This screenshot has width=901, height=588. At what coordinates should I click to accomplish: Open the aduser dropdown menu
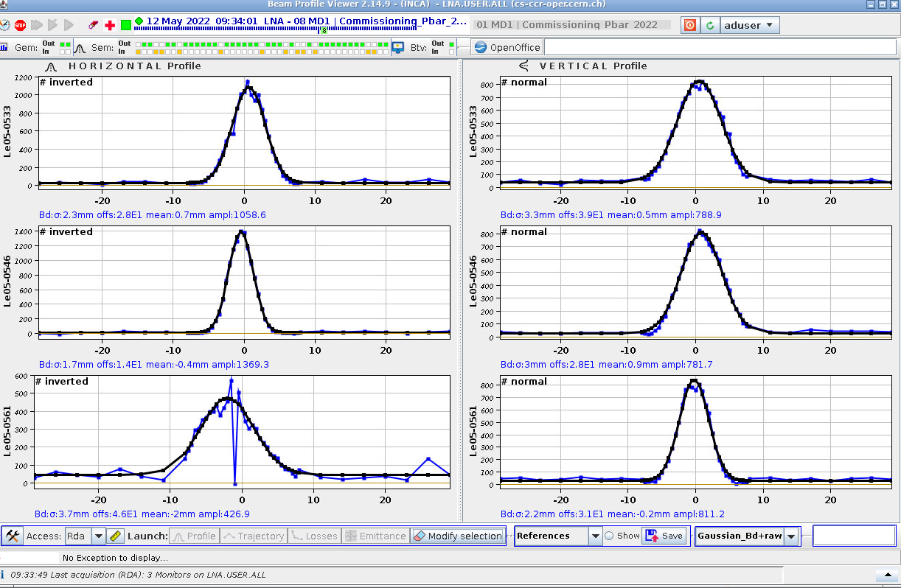749,25
